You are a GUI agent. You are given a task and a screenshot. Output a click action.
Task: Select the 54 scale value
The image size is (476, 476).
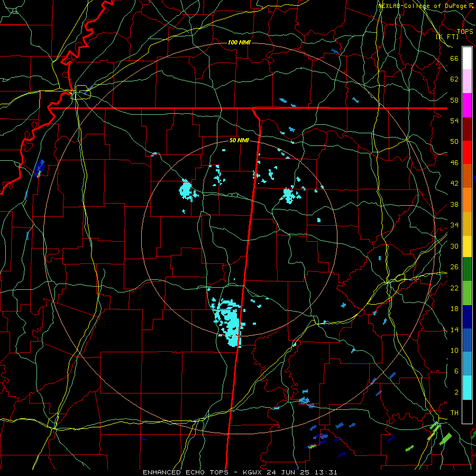pyautogui.click(x=454, y=121)
